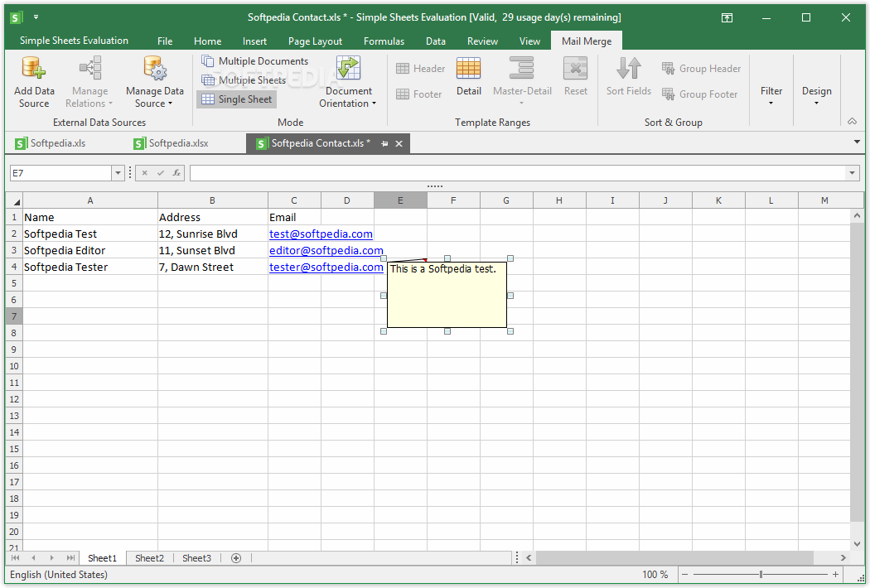Image resolution: width=870 pixels, height=588 pixels.
Task: Zoom out with the minus button
Action: [x=684, y=575]
